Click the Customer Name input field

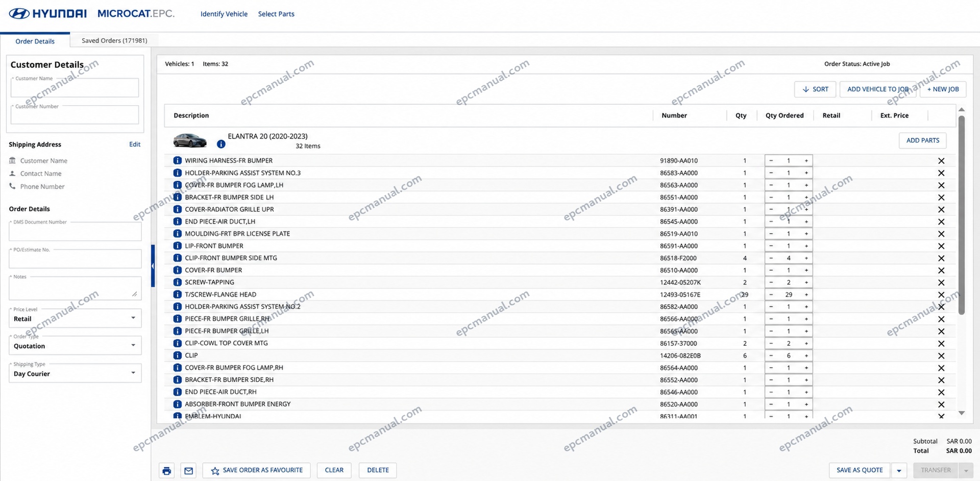[x=75, y=87]
